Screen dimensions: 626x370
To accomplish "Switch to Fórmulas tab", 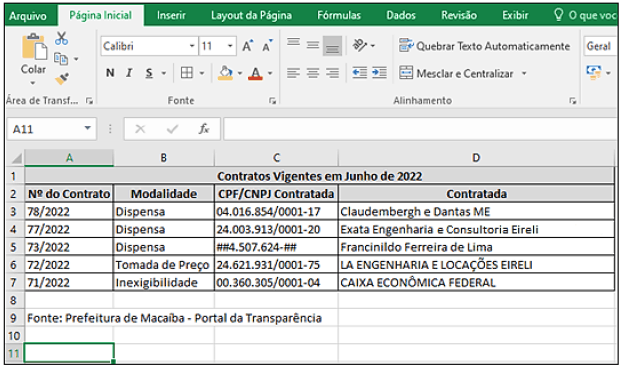I will 339,16.
